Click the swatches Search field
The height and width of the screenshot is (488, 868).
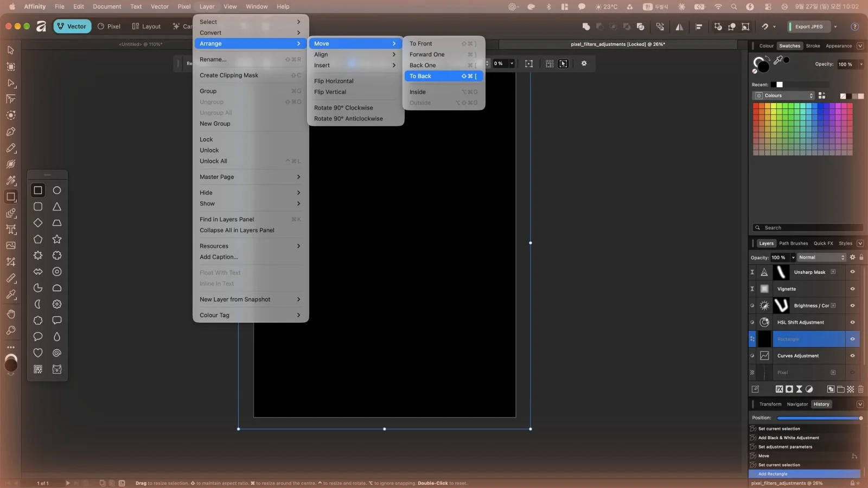pyautogui.click(x=808, y=228)
